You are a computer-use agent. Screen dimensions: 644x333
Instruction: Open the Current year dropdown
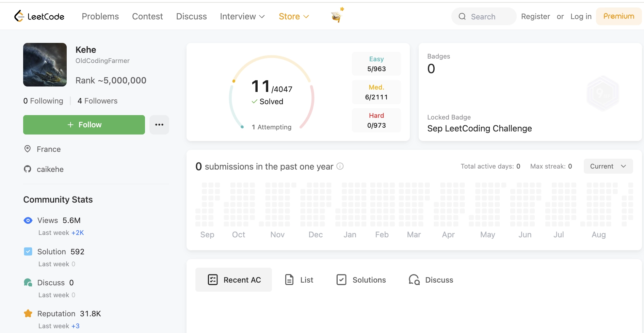608,166
